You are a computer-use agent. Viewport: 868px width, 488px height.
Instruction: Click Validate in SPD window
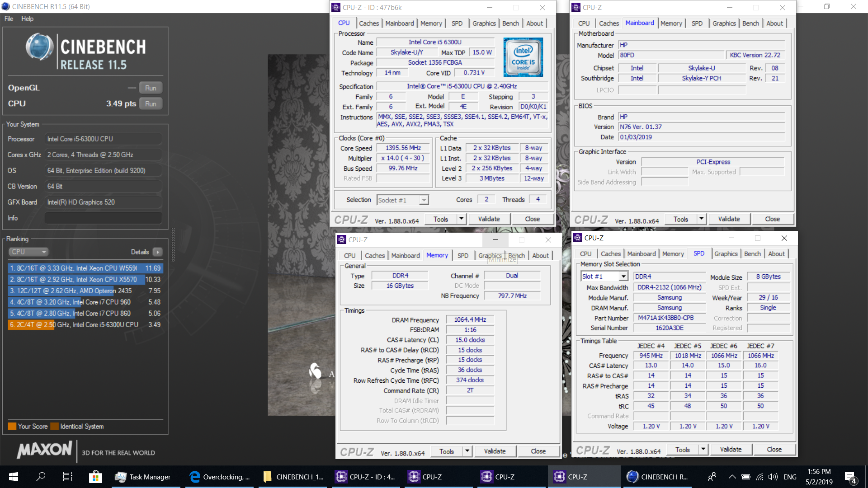point(731,449)
